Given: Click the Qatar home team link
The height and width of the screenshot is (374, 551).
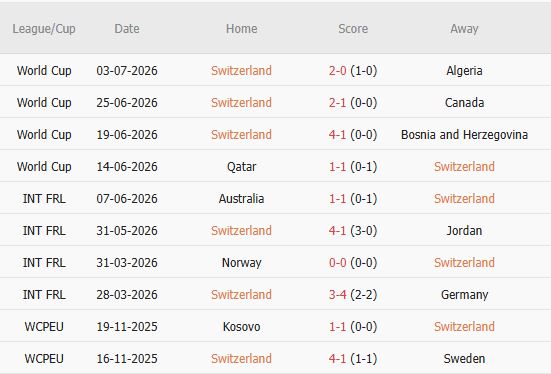Looking at the screenshot, I should tap(241, 167).
